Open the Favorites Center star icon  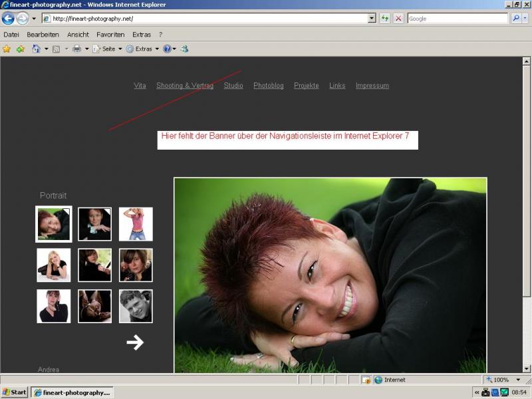click(7, 49)
